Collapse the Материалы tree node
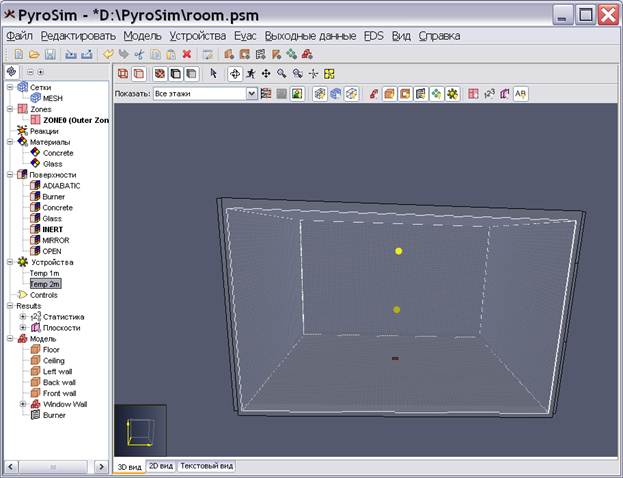This screenshot has height=478, width=623. click(x=10, y=142)
